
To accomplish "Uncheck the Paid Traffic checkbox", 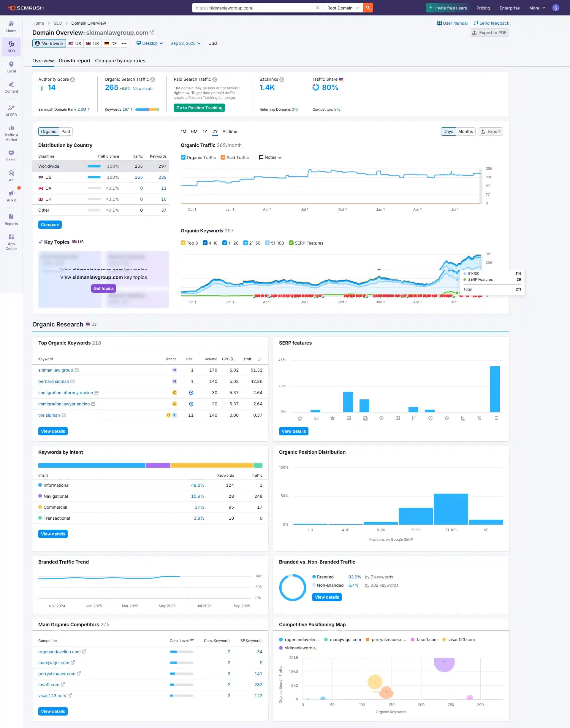I will [223, 158].
